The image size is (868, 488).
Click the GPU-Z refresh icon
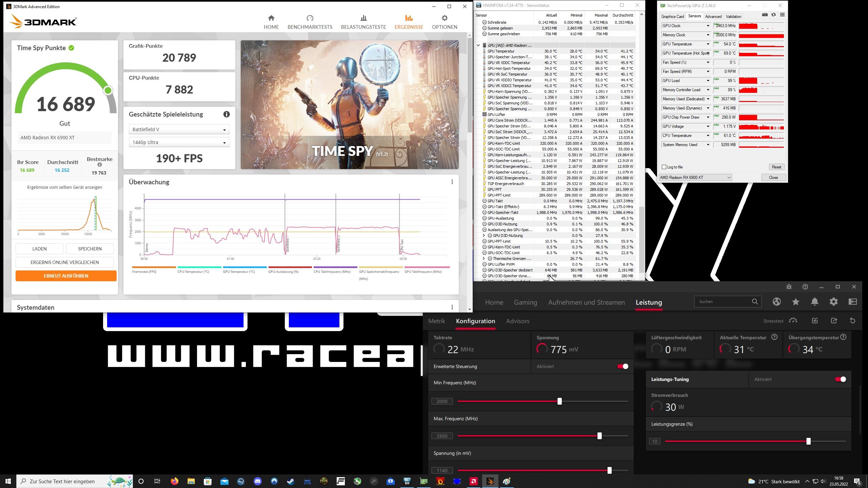point(773,15)
